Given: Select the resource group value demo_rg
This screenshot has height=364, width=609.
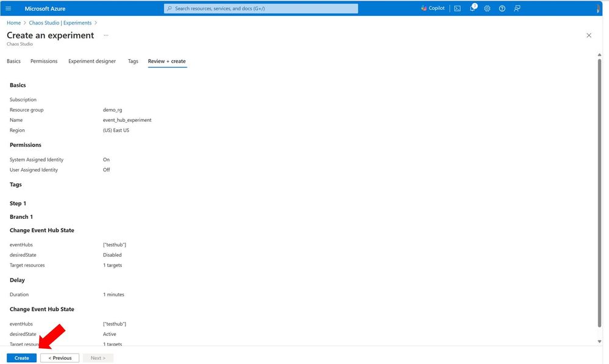Looking at the screenshot, I should (112, 110).
